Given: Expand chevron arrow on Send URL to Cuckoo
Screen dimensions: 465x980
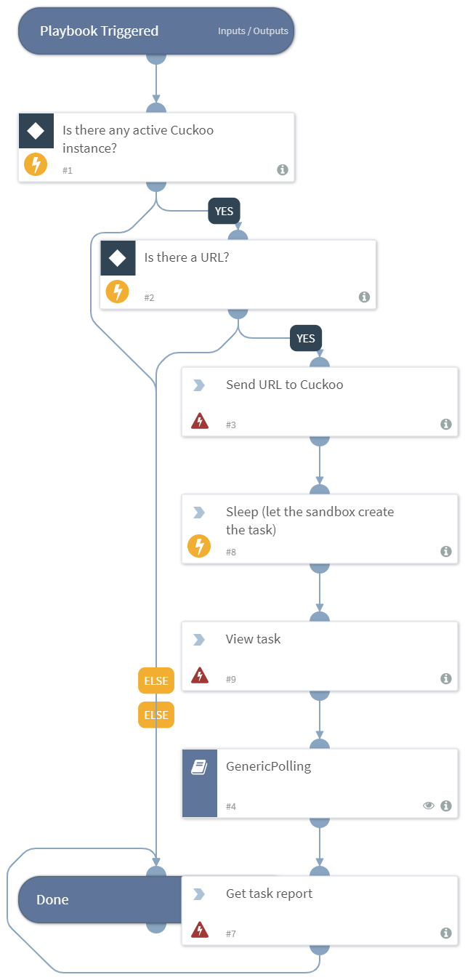Looking at the screenshot, I should coord(198,385).
